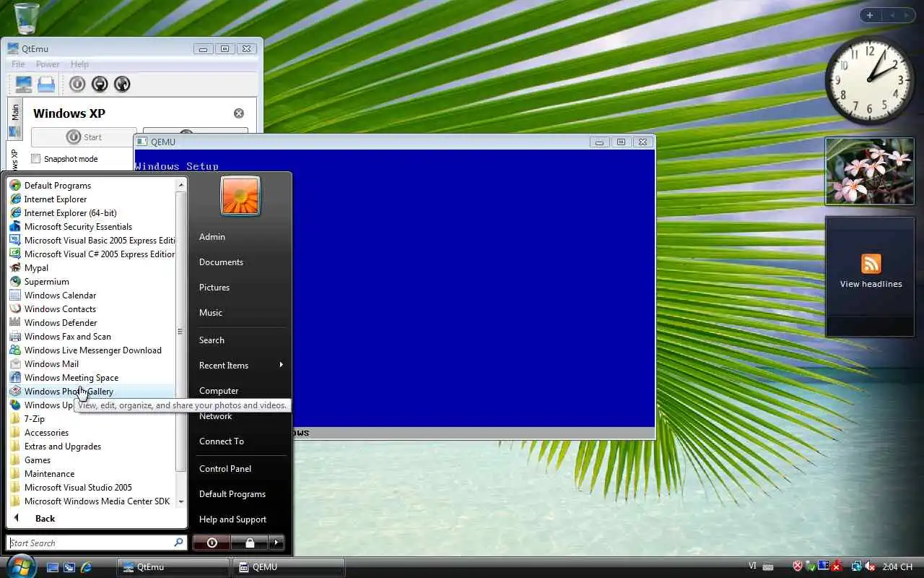Click the Start menu power button

(x=212, y=543)
